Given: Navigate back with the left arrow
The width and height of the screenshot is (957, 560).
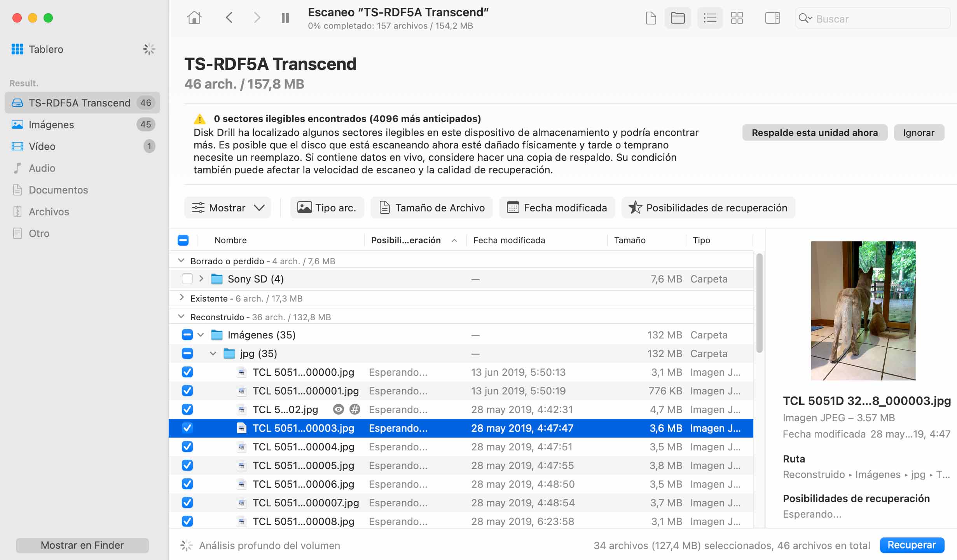Looking at the screenshot, I should point(229,18).
